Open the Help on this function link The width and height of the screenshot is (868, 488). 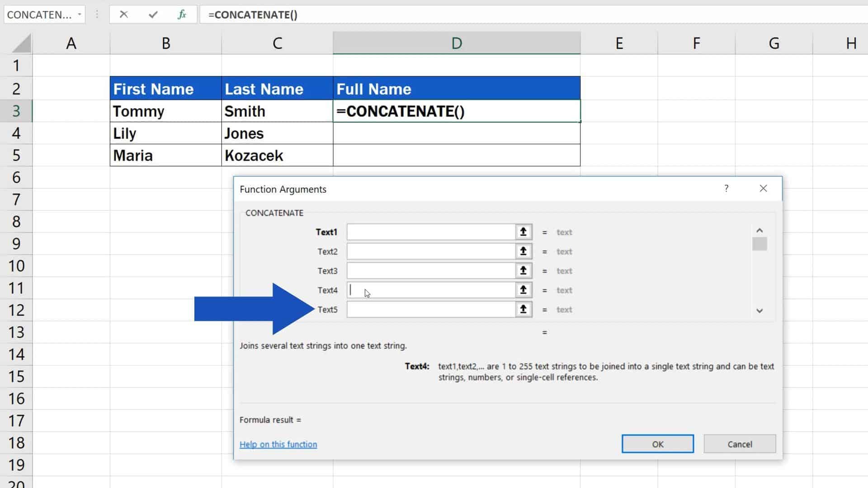click(278, 444)
